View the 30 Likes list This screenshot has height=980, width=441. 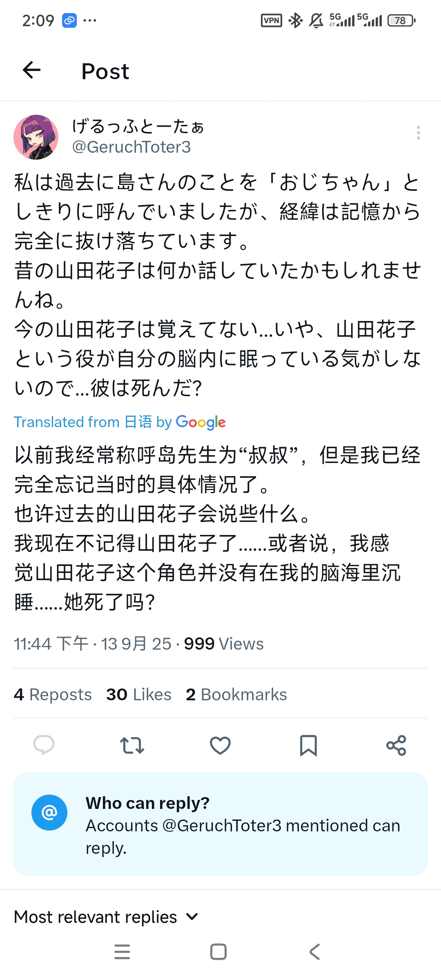tap(139, 695)
